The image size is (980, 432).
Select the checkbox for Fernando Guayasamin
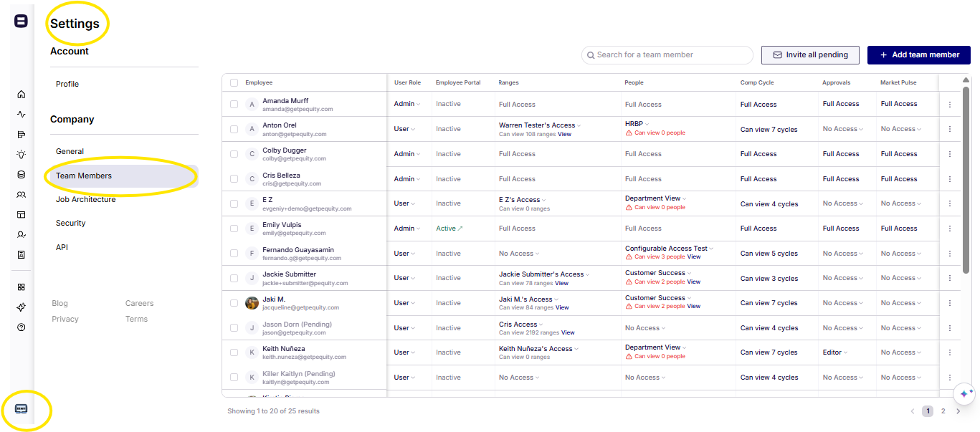[x=234, y=254]
